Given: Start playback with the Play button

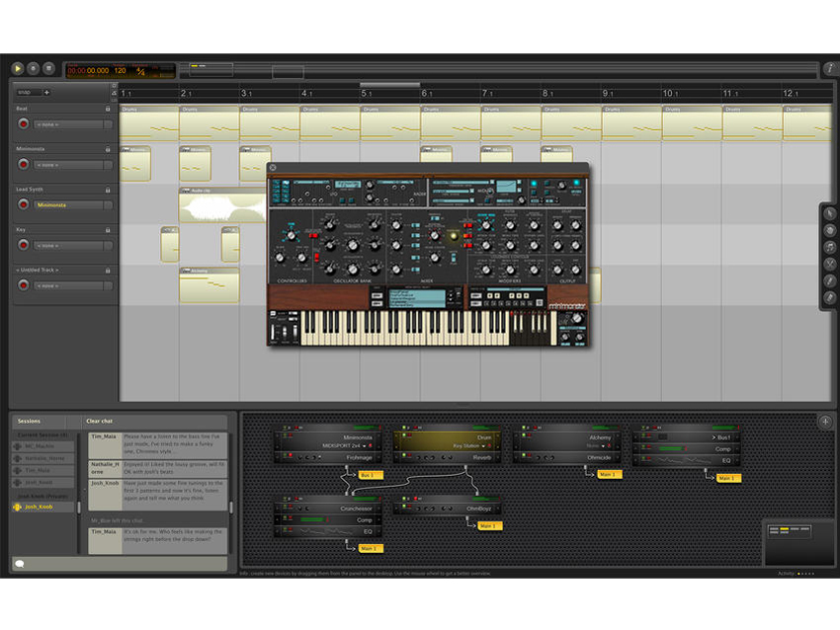Looking at the screenshot, I should tap(17, 68).
